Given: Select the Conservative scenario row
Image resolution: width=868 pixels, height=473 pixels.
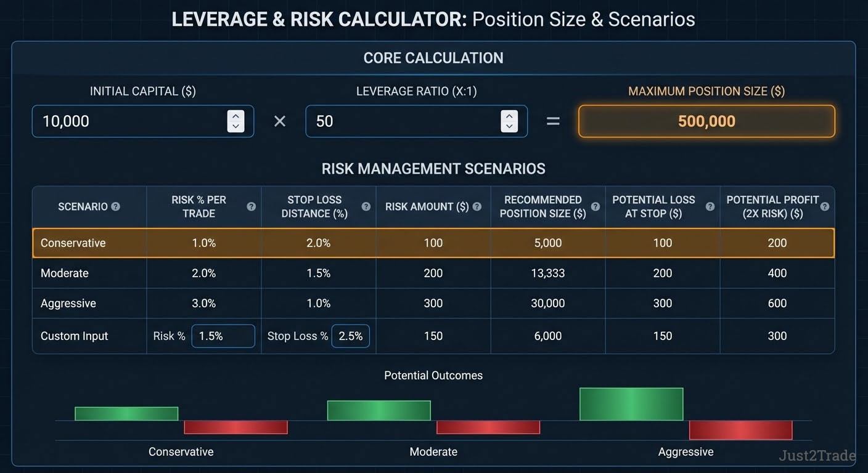Looking at the screenshot, I should [433, 243].
